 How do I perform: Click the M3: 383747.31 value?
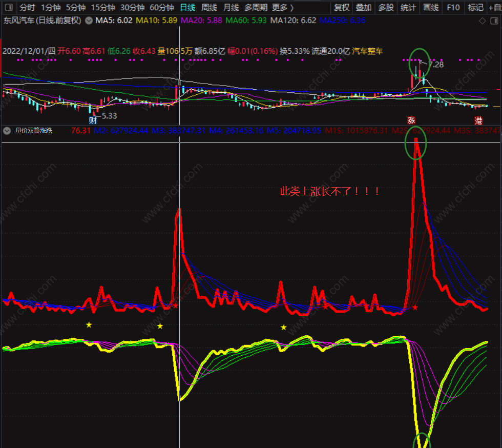pyautogui.click(x=178, y=131)
